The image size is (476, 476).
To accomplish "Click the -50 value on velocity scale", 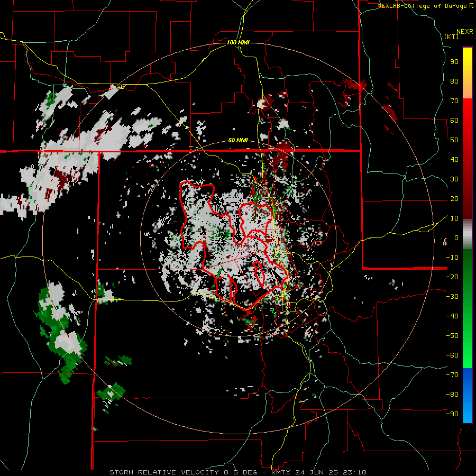I will coord(452,336).
